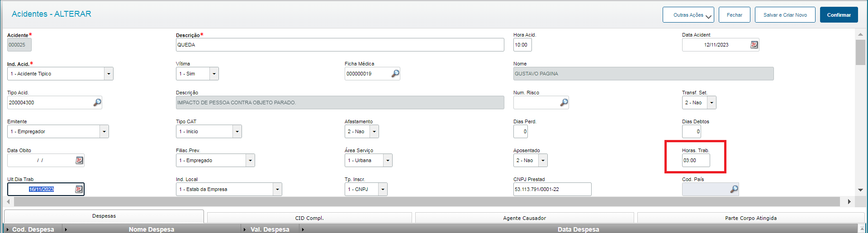Click the Hora Acid. field
Screen dimensions: 868x233
coord(522,45)
